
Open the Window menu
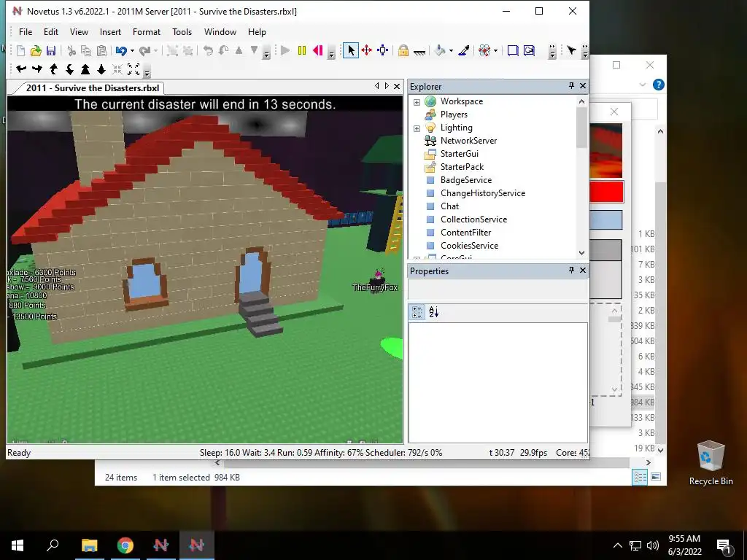coord(220,32)
